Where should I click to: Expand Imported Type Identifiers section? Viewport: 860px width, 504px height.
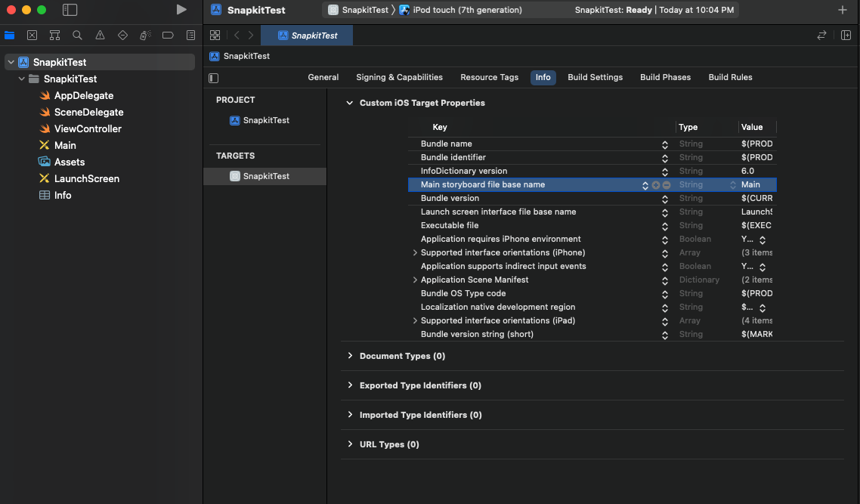point(350,415)
